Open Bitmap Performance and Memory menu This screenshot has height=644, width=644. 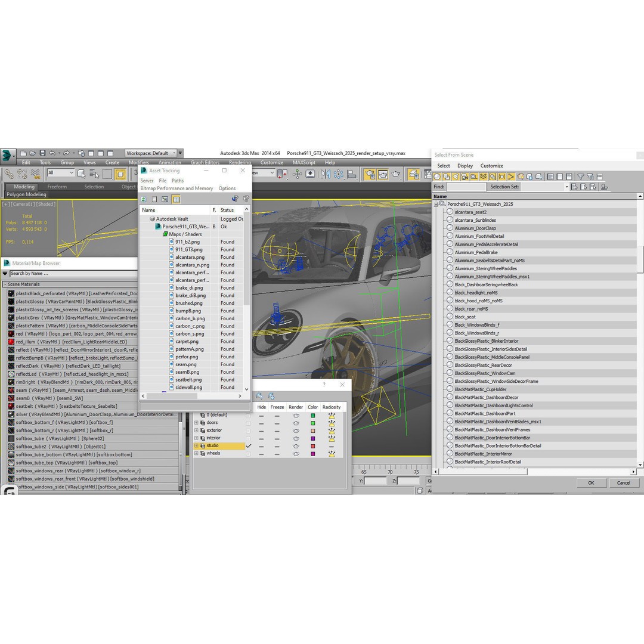(x=177, y=188)
